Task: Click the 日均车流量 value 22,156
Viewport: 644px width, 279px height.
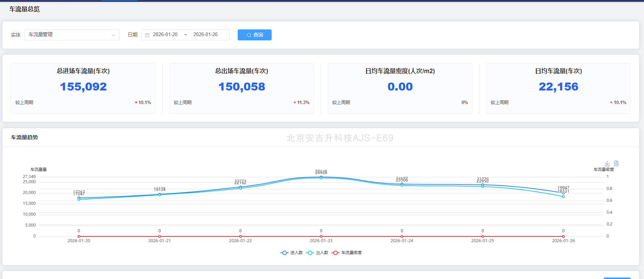Action: pyautogui.click(x=558, y=87)
